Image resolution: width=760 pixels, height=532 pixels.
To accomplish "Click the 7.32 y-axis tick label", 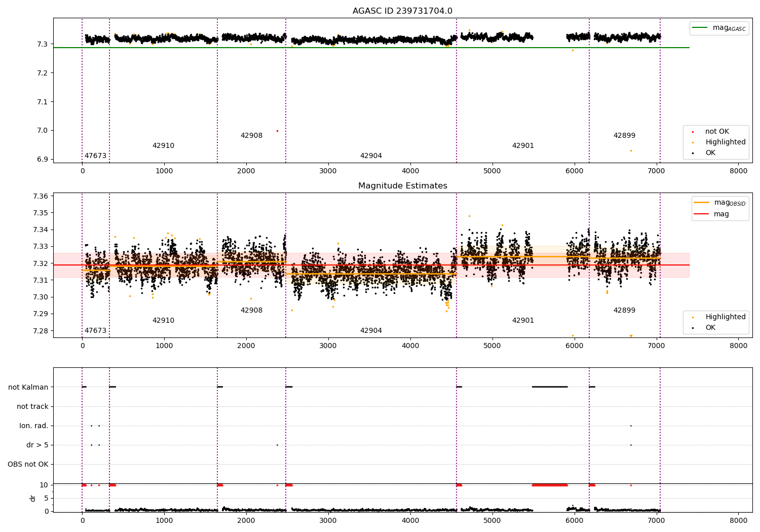I will tap(40, 263).
